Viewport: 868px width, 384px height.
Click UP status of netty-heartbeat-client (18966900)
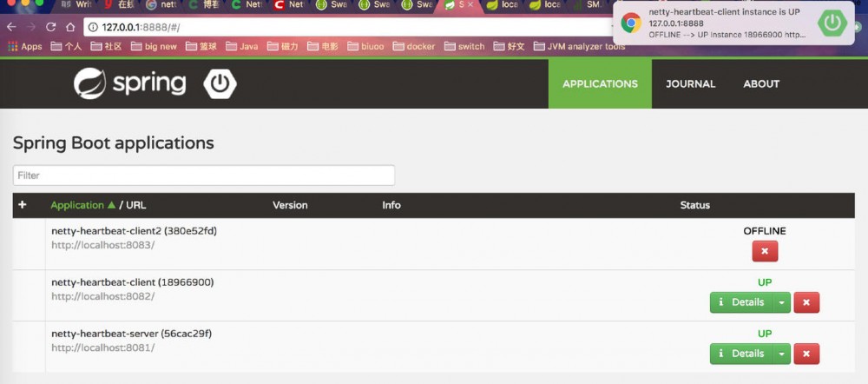point(765,282)
